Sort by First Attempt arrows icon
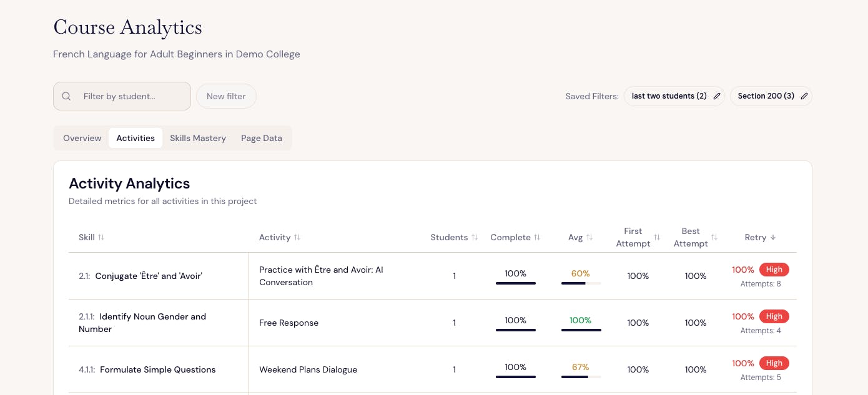Image resolution: width=868 pixels, height=395 pixels. [657, 237]
